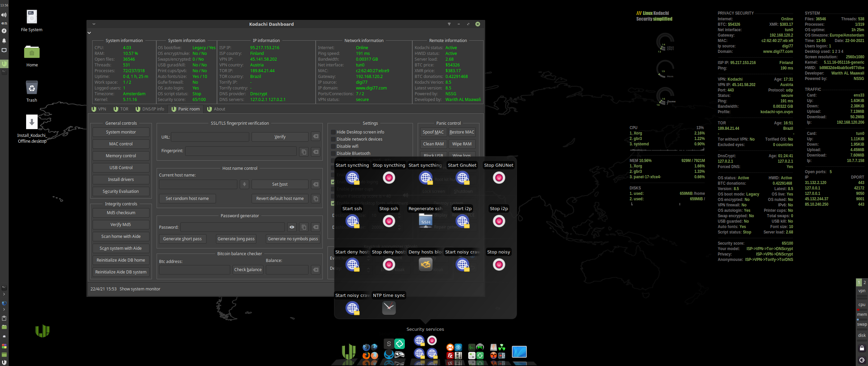Click Security Evaluation button
The width and height of the screenshot is (868, 366).
coord(121,191)
